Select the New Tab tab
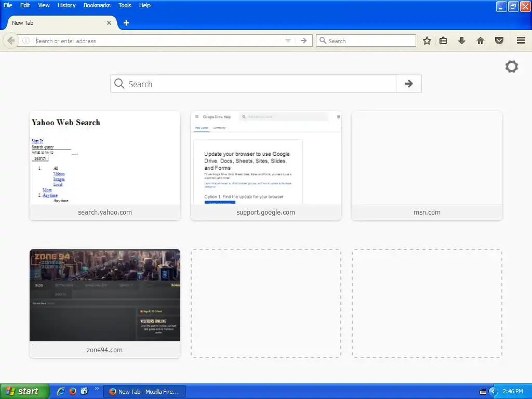Screen dimensions: 532x399 coord(61,23)
